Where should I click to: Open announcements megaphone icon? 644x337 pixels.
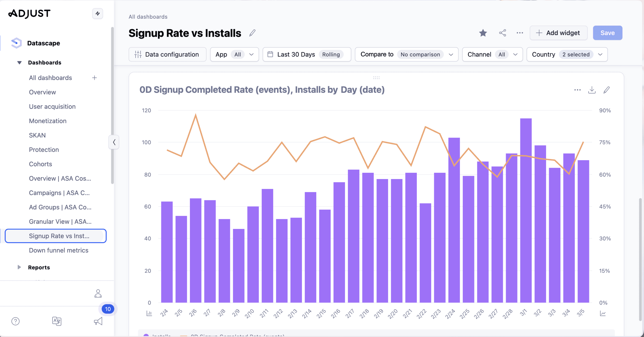(98, 321)
